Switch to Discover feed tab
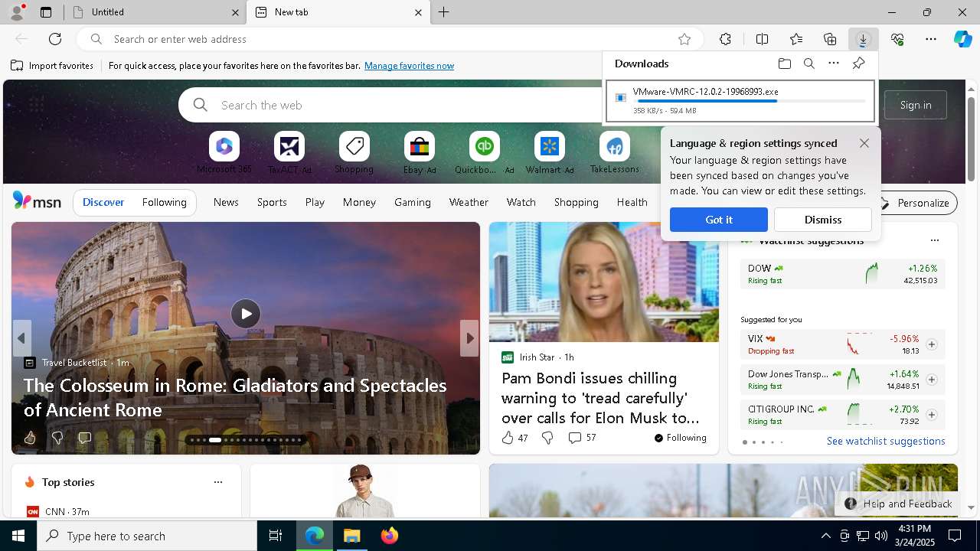The width and height of the screenshot is (980, 551). point(103,202)
